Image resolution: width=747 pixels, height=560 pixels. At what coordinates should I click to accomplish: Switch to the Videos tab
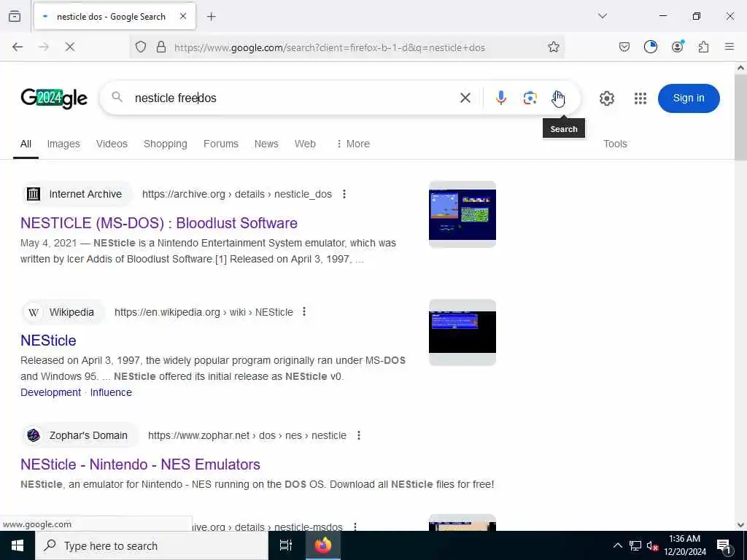coord(112,144)
